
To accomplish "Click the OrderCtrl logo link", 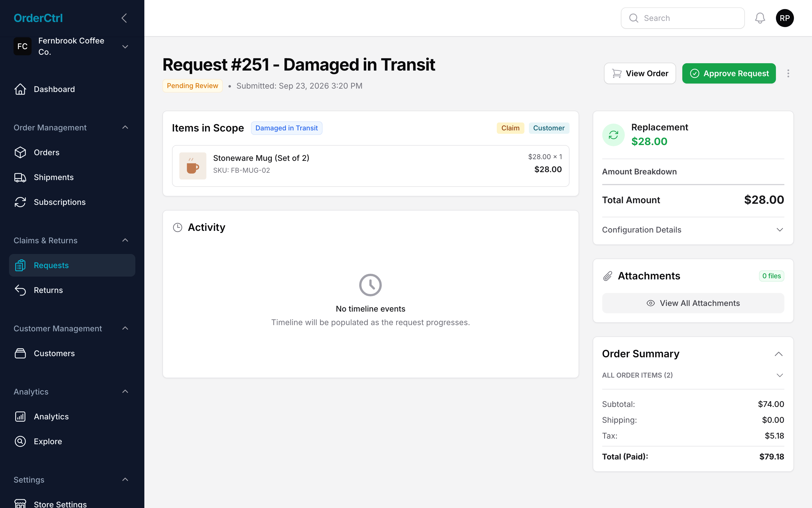I will tap(38, 18).
